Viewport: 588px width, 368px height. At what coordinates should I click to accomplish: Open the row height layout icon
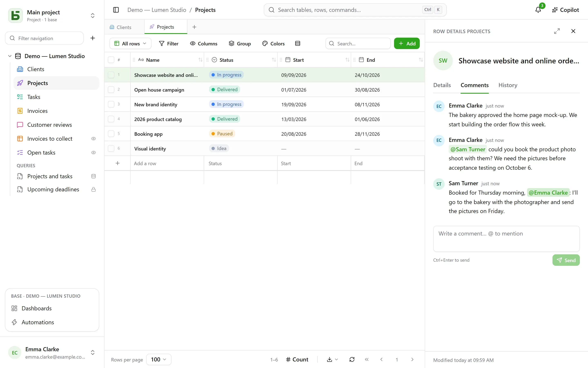[x=298, y=44]
